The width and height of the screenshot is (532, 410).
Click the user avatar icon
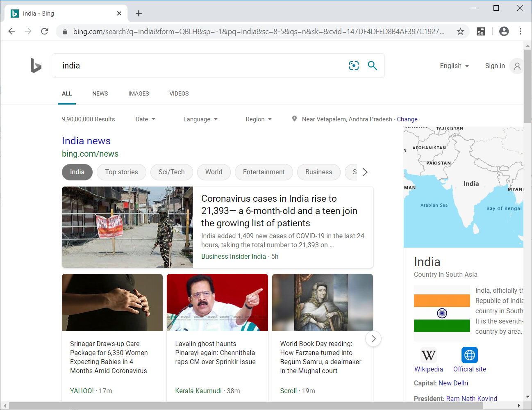click(517, 66)
